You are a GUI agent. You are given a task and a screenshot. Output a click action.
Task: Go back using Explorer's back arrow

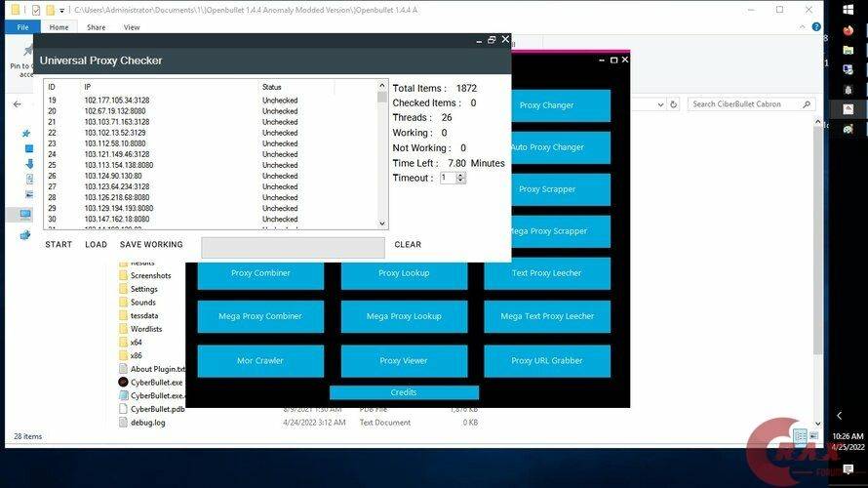(18, 104)
